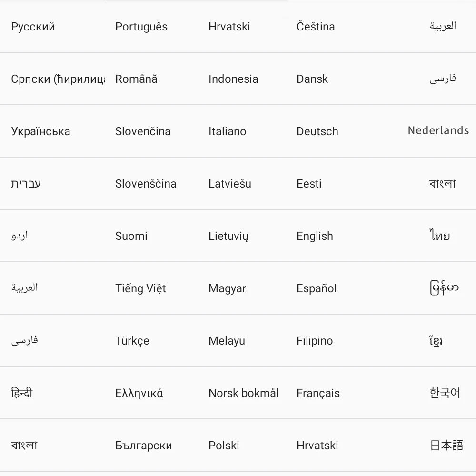
Task: Choose Indonesia as the language
Action: click(x=233, y=79)
